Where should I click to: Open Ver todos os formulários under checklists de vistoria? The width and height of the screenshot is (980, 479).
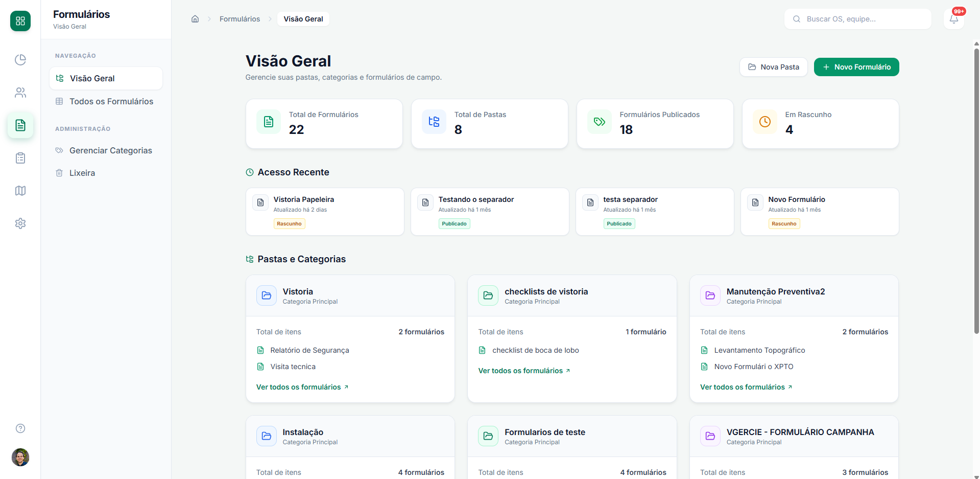pyautogui.click(x=524, y=371)
